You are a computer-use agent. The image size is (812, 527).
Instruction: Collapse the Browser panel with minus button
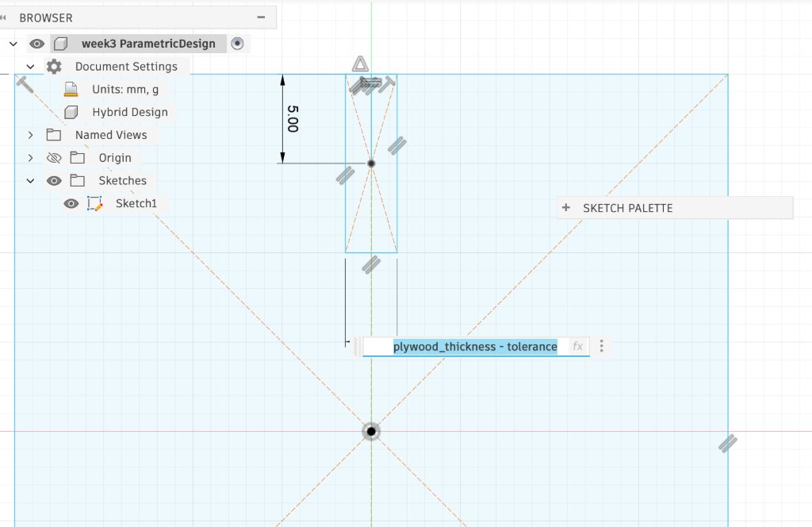[x=261, y=17]
